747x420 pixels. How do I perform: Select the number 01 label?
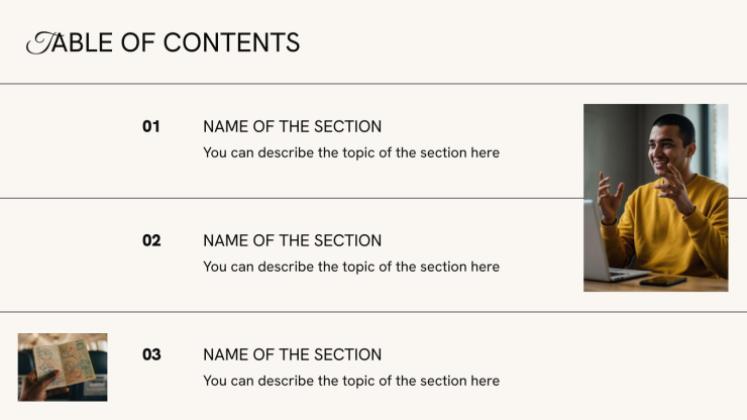(151, 127)
